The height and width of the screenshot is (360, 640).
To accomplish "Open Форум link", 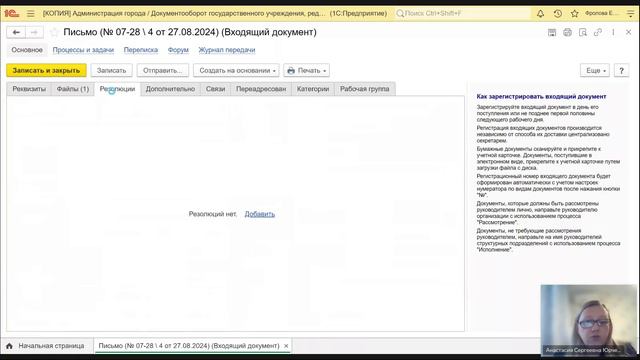I will tap(178, 50).
